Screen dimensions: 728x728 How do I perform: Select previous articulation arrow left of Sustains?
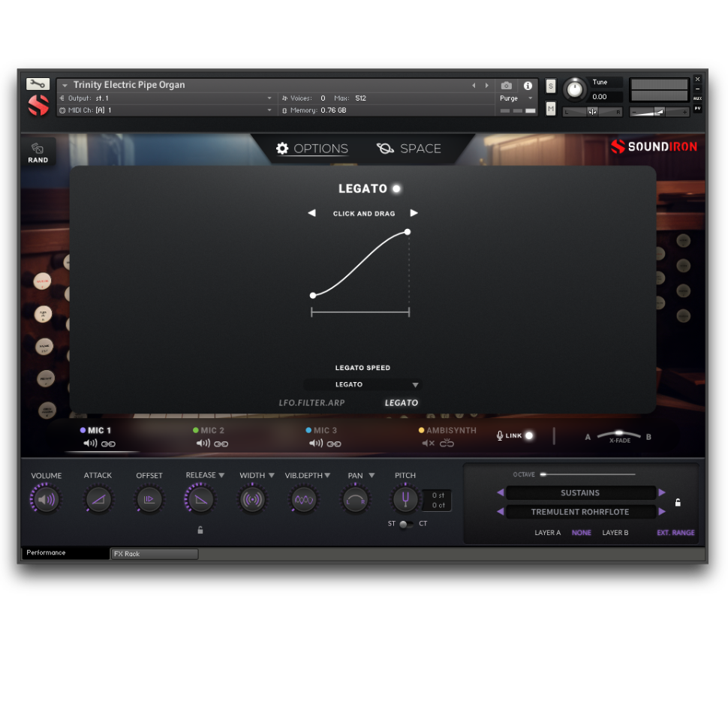[500, 492]
